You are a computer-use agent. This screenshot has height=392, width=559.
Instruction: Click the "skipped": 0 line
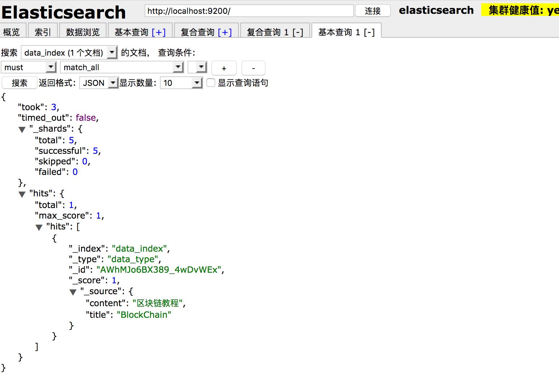click(63, 161)
